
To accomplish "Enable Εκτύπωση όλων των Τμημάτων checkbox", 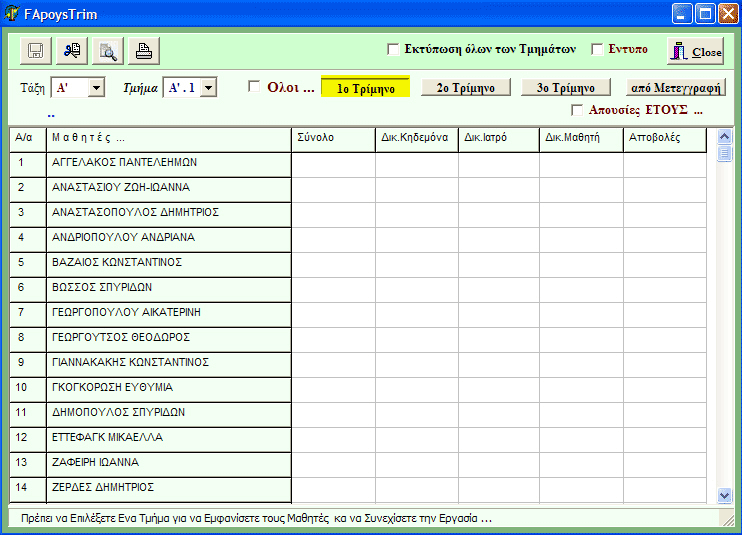I will [x=393, y=49].
